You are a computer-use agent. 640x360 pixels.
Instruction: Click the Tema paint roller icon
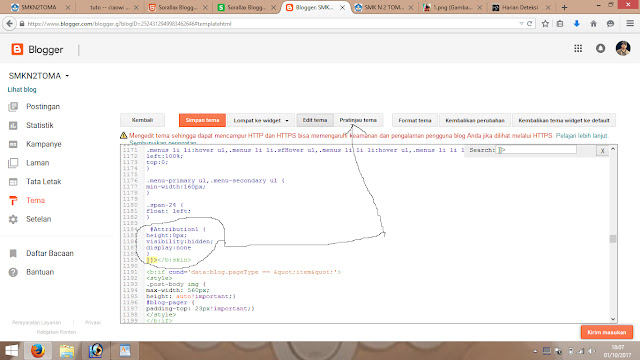tap(13, 200)
